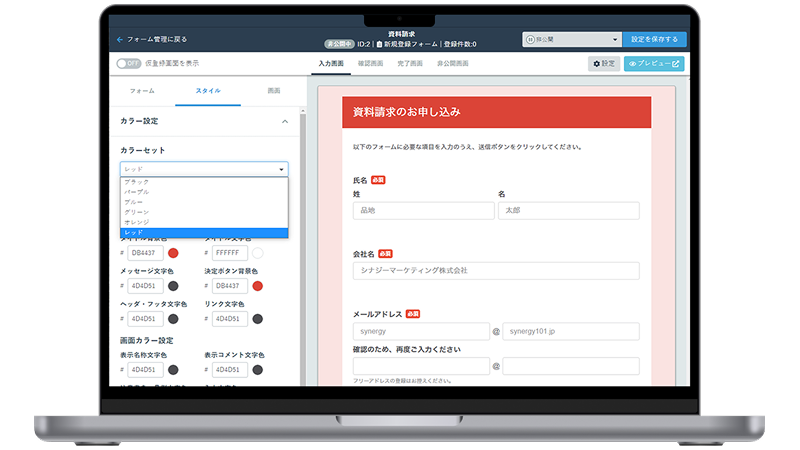Click swatch for メッセージ文字色
800x450 pixels.
(173, 286)
